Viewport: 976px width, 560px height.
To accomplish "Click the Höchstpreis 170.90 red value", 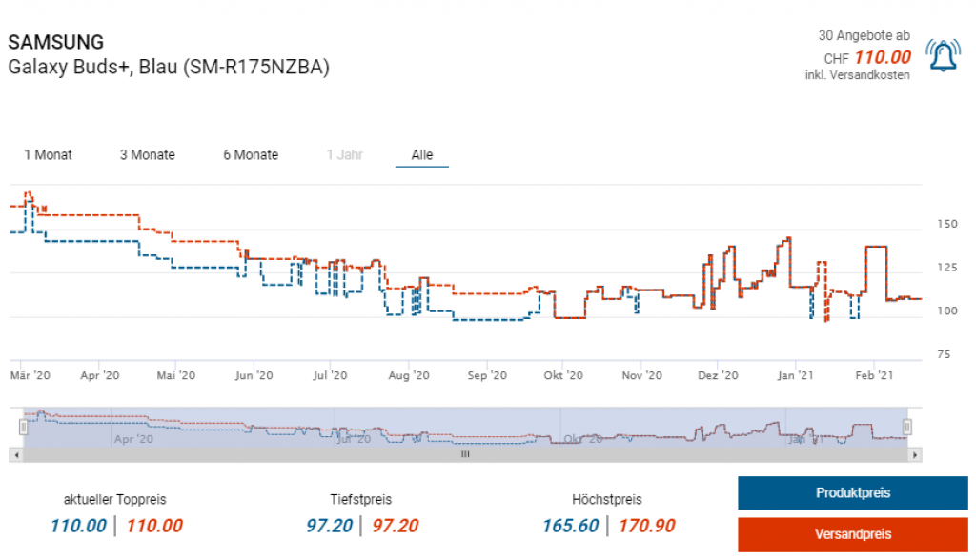I will coord(646,526).
